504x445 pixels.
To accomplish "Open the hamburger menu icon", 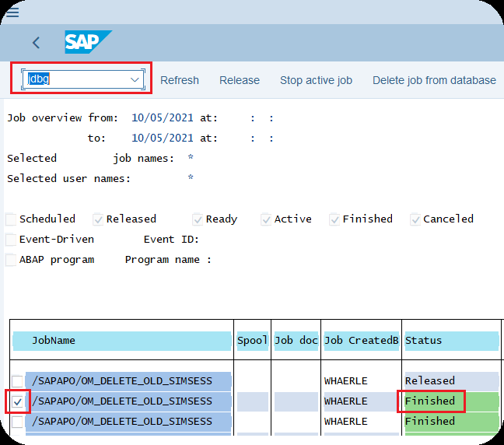I will 12,12.
